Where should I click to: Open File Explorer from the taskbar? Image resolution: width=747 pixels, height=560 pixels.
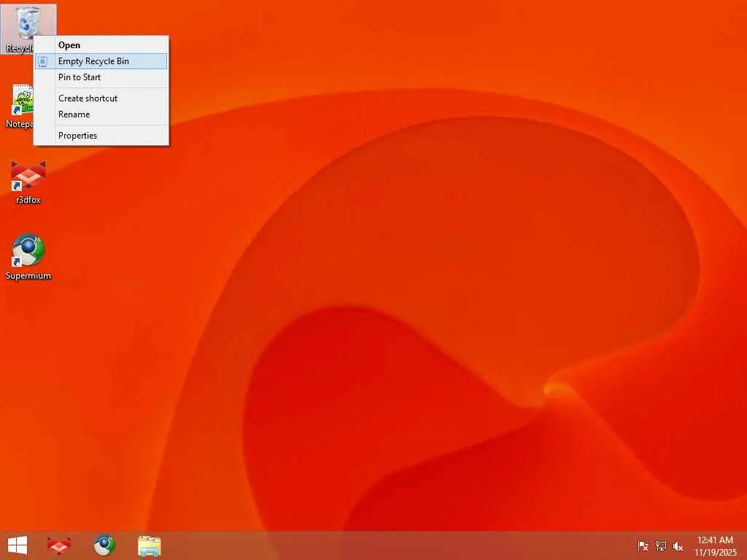[x=149, y=545]
